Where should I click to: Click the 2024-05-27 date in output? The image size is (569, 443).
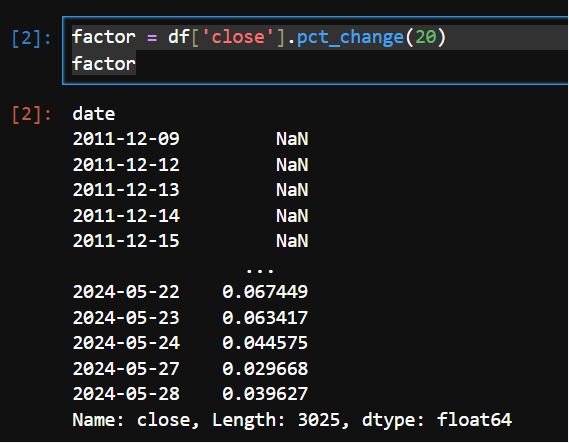126,369
